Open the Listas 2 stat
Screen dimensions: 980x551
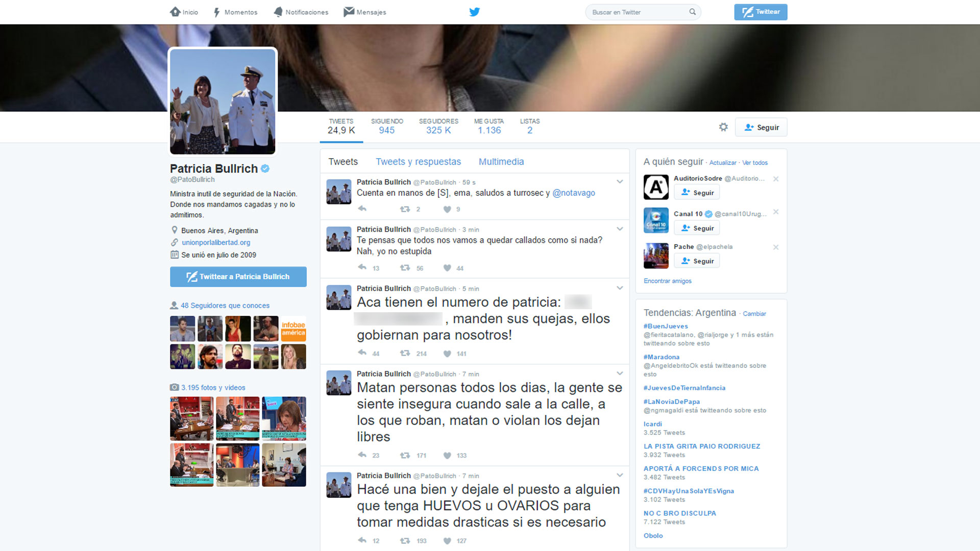click(530, 126)
